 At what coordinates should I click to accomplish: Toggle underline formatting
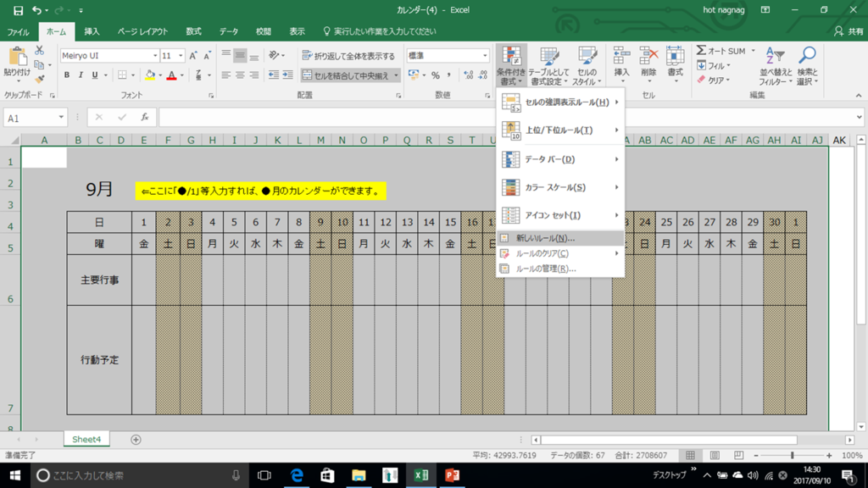pyautogui.click(x=95, y=75)
